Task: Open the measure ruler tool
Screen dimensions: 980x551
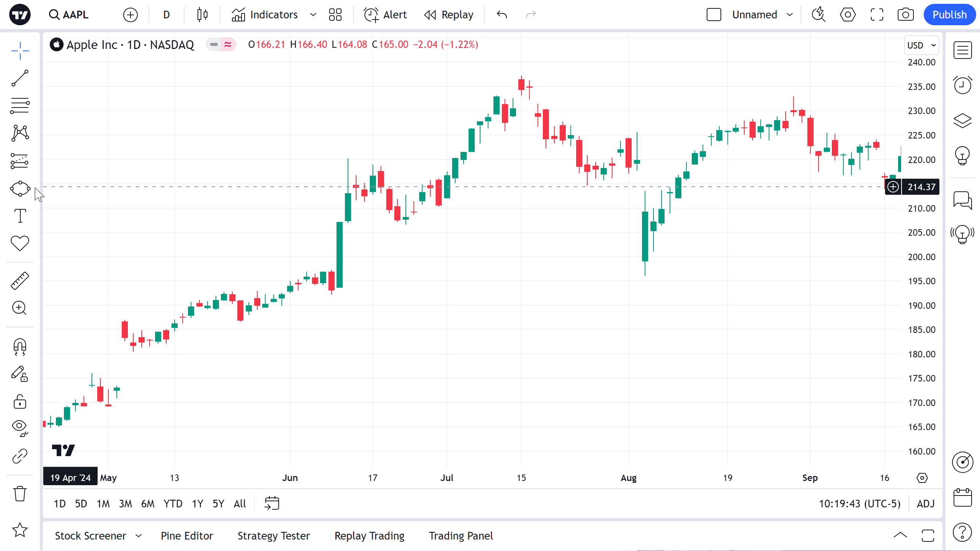Action: [20, 280]
